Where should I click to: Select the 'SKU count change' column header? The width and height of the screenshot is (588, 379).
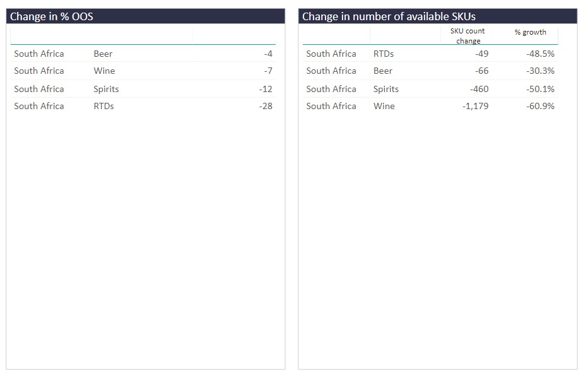click(x=467, y=36)
